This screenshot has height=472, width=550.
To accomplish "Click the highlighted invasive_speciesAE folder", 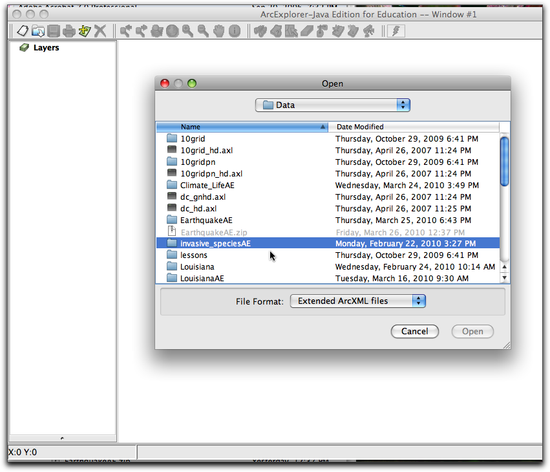I will 328,243.
